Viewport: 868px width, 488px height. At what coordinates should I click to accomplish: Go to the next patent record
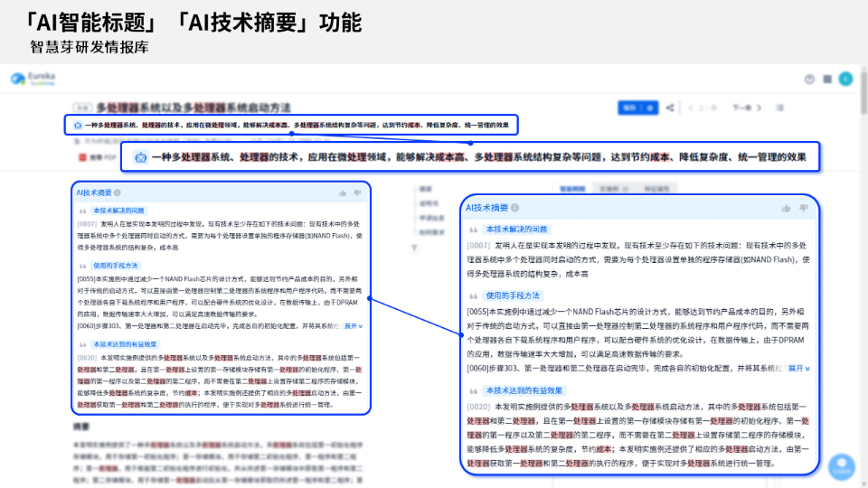(747, 108)
